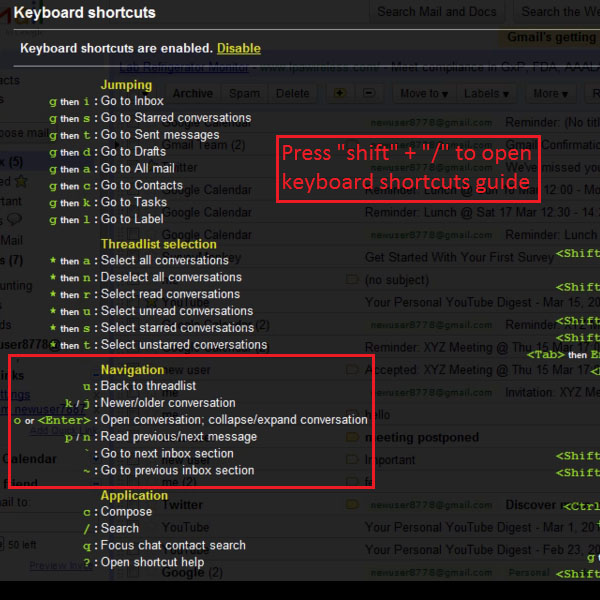The image size is (600, 600).
Task: Open the (no subject) email
Action: coord(397,280)
